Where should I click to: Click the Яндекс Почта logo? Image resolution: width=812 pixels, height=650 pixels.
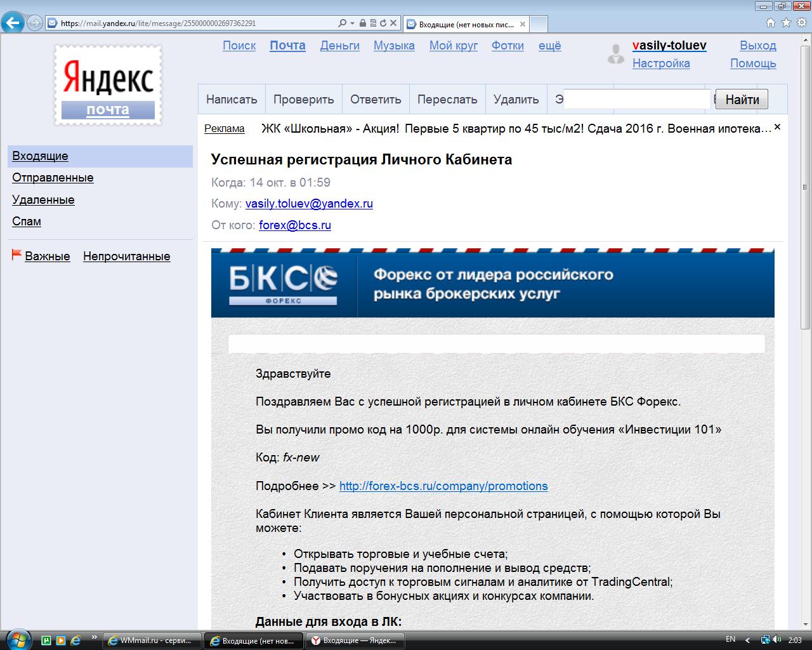coord(108,84)
